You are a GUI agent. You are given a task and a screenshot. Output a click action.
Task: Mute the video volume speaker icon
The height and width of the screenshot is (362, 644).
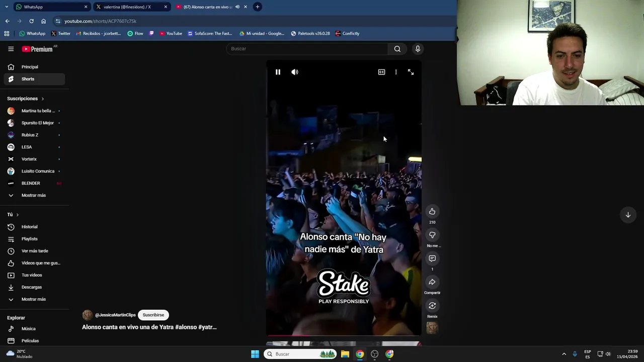[295, 72]
